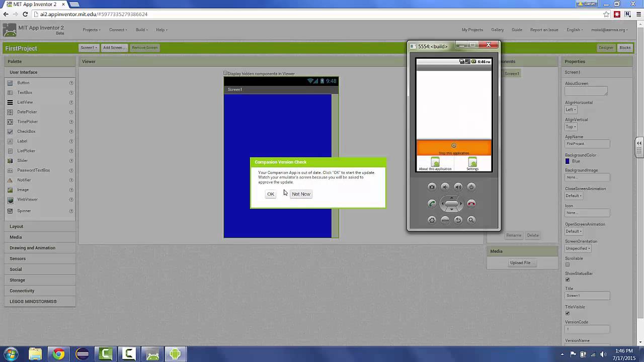This screenshot has width=644, height=362.
Task: Click the help icon next to Spinner
Action: coord(71,211)
